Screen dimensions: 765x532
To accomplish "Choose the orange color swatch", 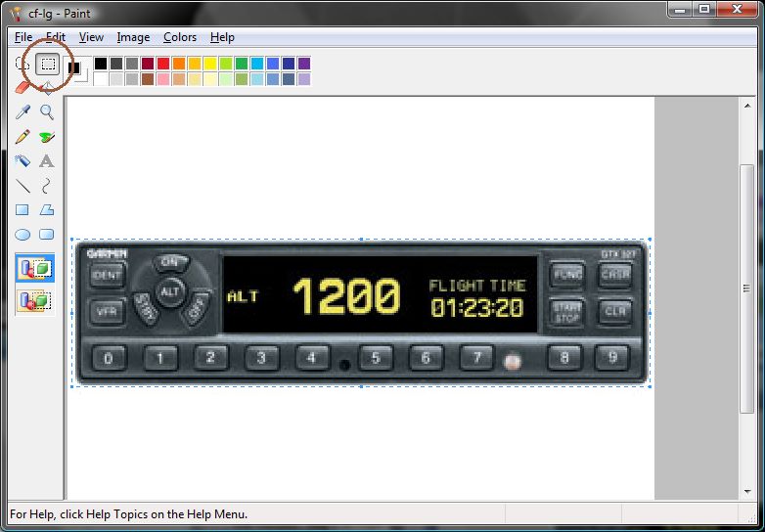I will (179, 64).
